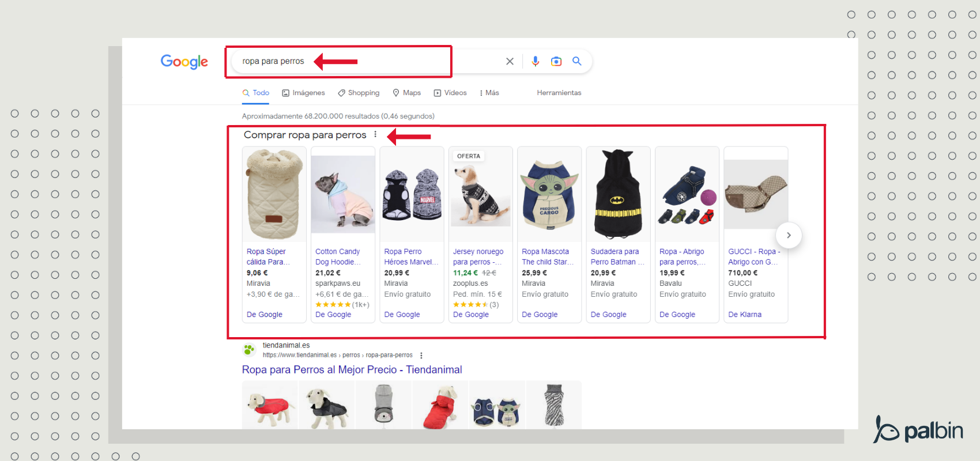Expand the Más menu
Viewport: 980px width, 461px height.
(489, 93)
